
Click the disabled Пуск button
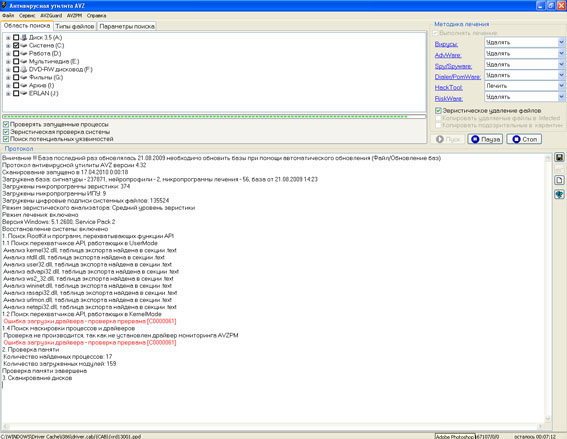pos(448,139)
